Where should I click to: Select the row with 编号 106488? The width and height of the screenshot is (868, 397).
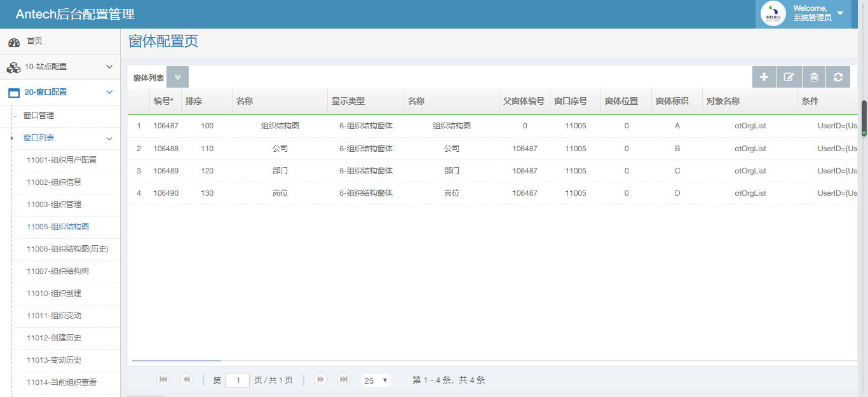tap(492, 149)
